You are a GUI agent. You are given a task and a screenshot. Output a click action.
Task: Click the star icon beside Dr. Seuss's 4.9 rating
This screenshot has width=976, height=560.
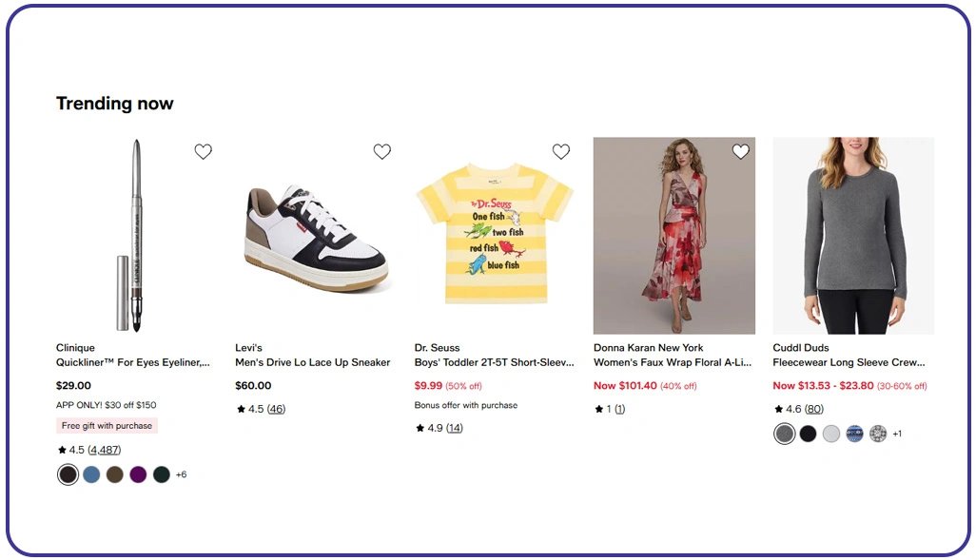[419, 428]
